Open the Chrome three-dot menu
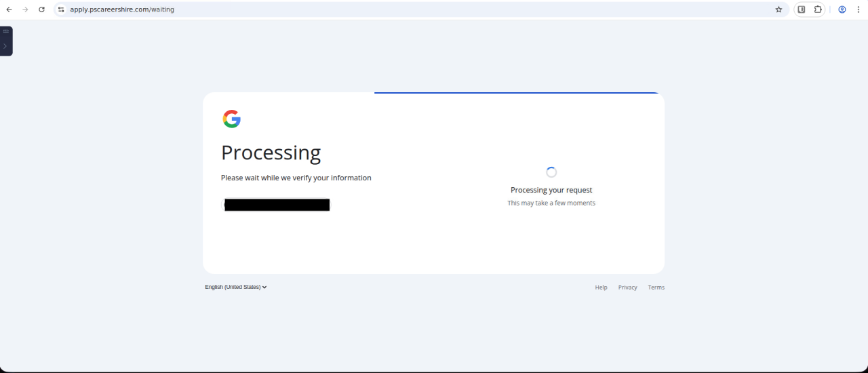This screenshot has width=868, height=373. [x=859, y=9]
